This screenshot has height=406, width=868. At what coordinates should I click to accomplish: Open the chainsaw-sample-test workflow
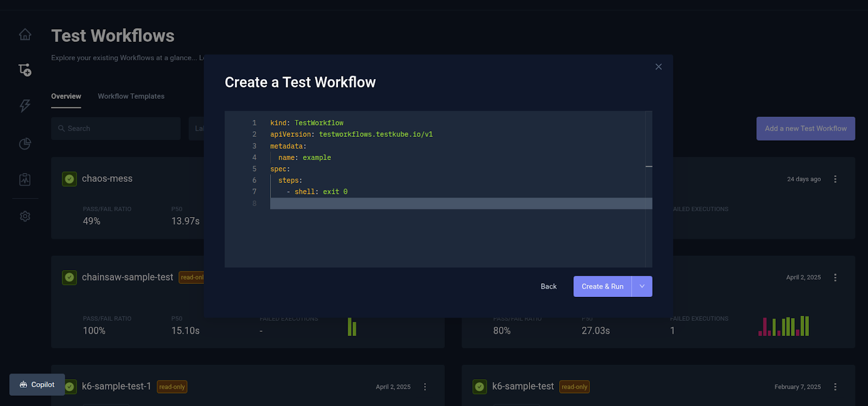pos(127,277)
